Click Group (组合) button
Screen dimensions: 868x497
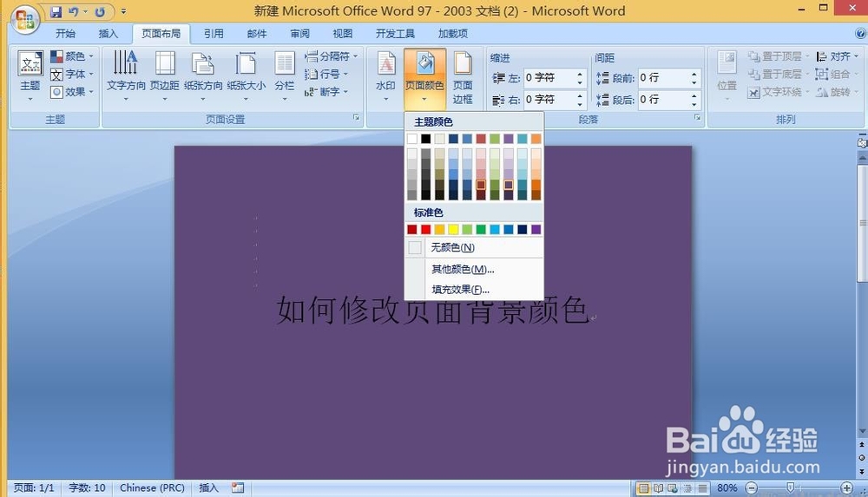(x=837, y=74)
